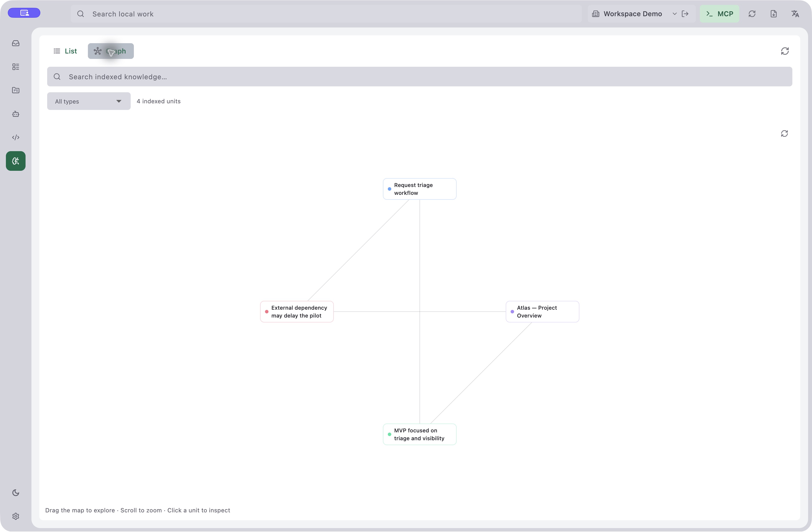Focus the Search local work field
The image size is (812, 532).
[x=326, y=14]
